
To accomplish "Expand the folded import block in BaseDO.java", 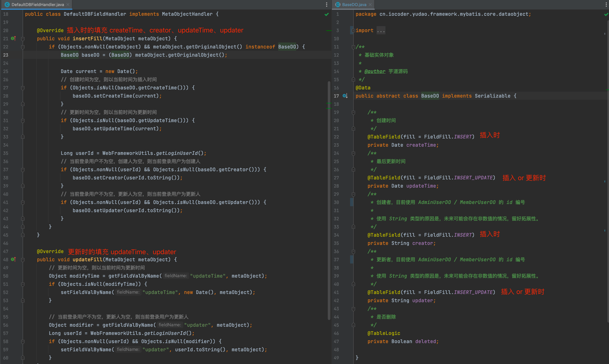I will click(x=353, y=31).
